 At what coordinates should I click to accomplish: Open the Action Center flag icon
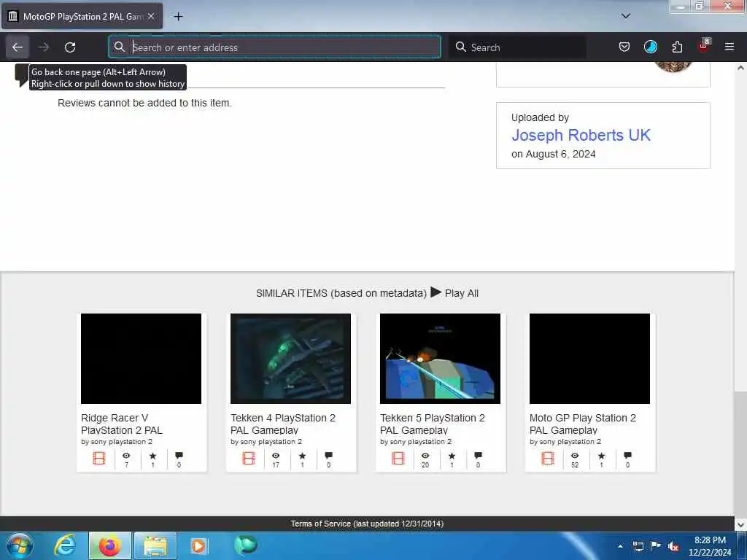(x=656, y=546)
